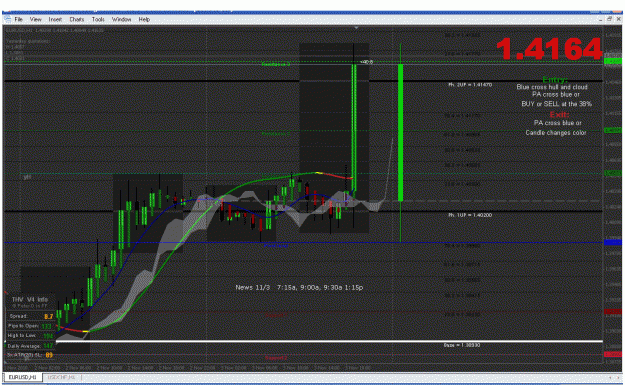Click the THV V4 Info panel title
625x385 pixels.
[29, 299]
